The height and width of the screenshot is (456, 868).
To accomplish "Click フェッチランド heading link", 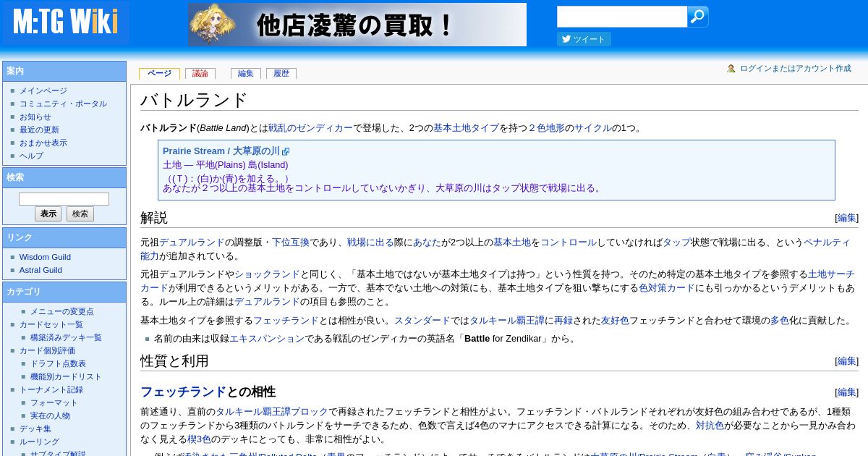I will point(183,392).
